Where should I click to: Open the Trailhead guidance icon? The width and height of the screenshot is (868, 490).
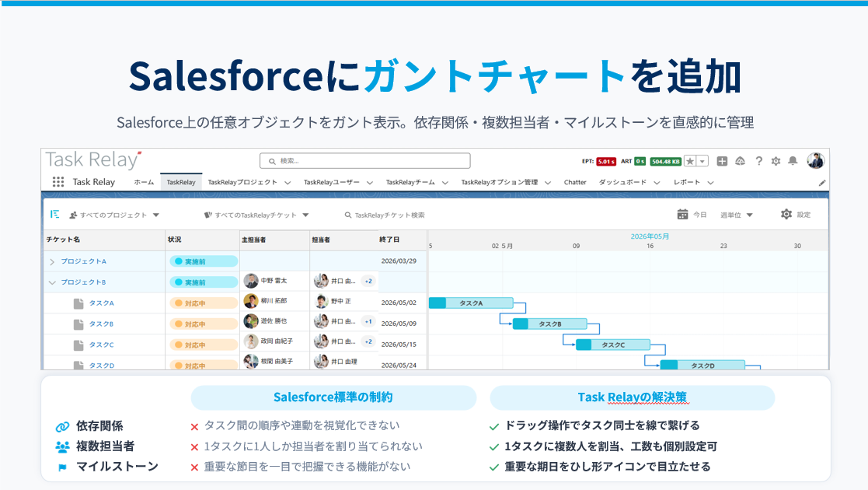[740, 161]
